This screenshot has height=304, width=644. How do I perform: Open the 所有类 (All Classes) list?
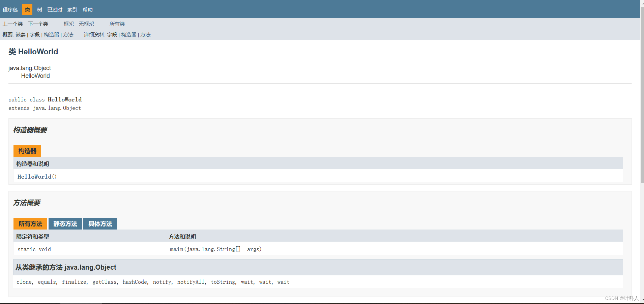[117, 24]
